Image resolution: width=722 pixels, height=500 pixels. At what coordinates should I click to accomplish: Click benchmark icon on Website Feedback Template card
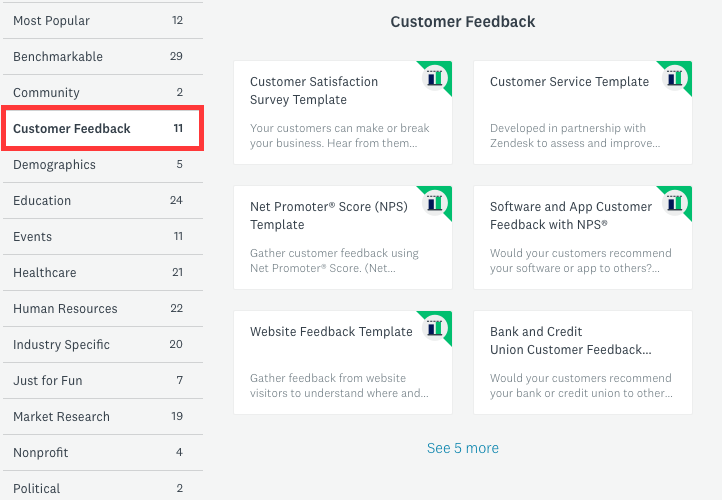pyautogui.click(x=435, y=328)
